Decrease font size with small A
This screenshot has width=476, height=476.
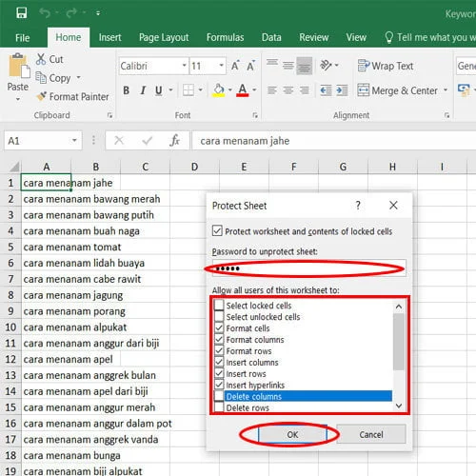[250, 66]
